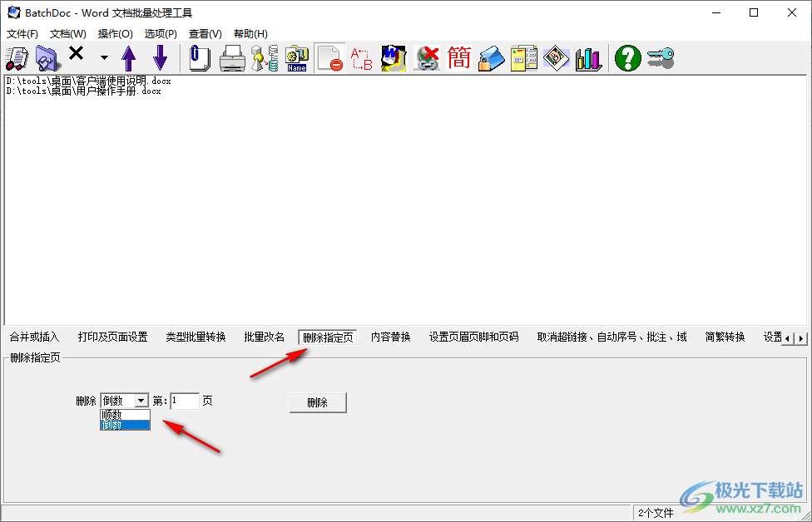The height and width of the screenshot is (522, 812).
Task: Click the type conversion toolbar icon
Action: [265, 58]
